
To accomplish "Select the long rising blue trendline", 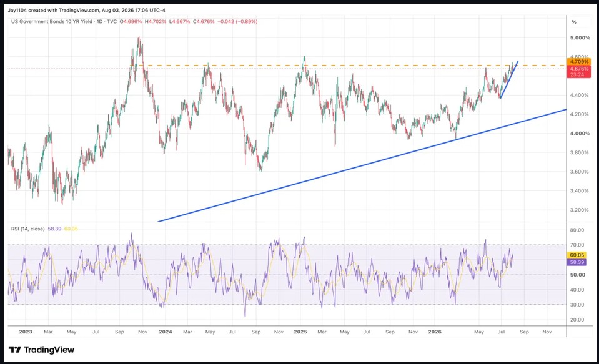I will [x=362, y=165].
